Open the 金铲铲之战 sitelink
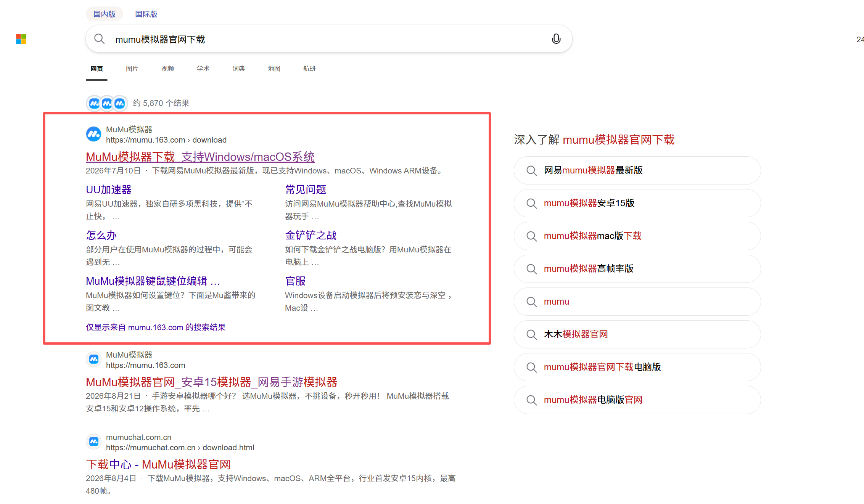864x504 pixels. coord(311,235)
